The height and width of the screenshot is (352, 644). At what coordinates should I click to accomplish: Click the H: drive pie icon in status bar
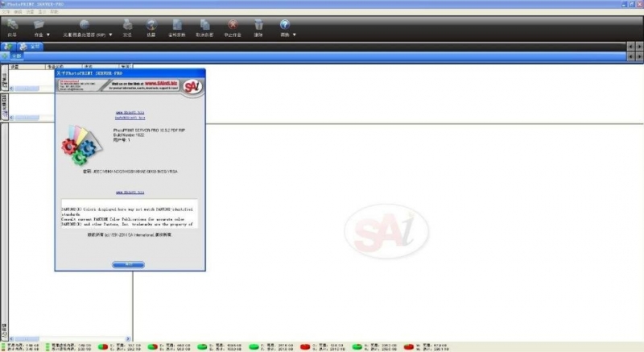point(357,347)
